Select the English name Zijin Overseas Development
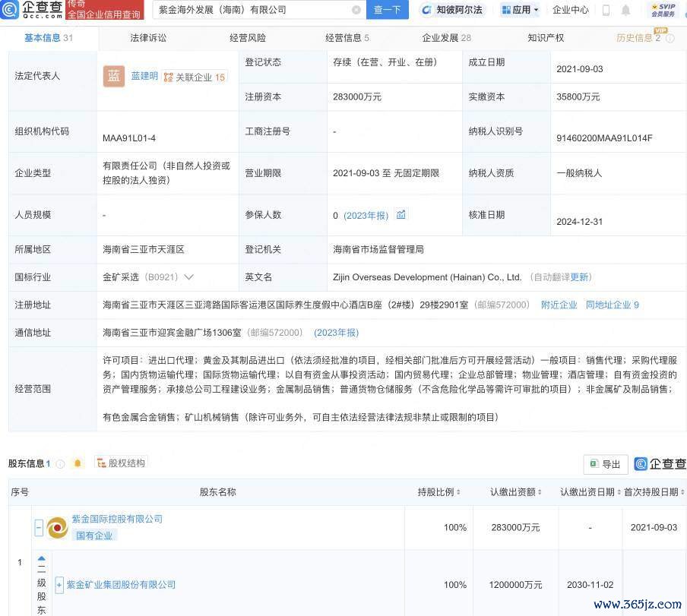The width and height of the screenshot is (687, 616). coord(427,277)
